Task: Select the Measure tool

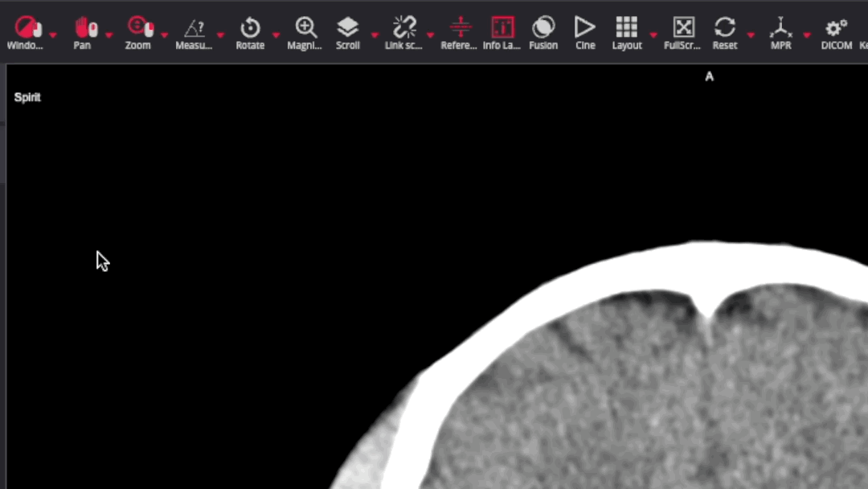Action: 194,33
